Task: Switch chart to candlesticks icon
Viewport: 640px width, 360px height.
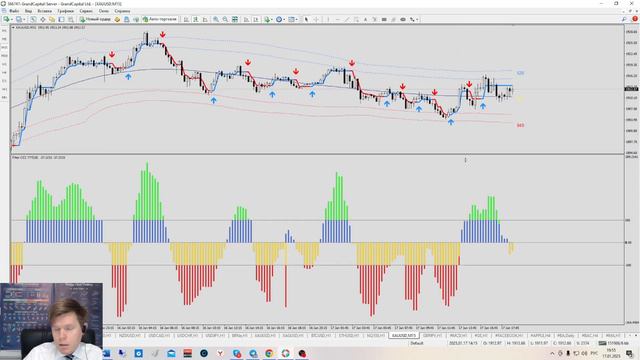Action: [x=196, y=19]
